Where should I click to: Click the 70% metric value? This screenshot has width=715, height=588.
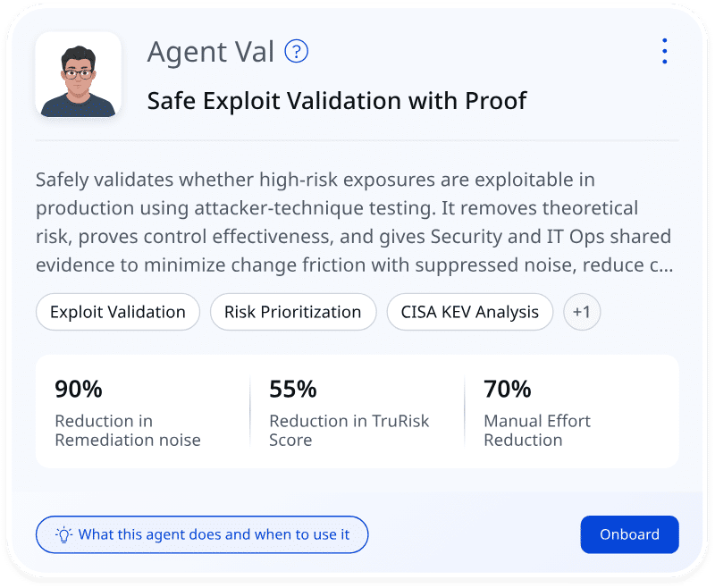point(508,389)
